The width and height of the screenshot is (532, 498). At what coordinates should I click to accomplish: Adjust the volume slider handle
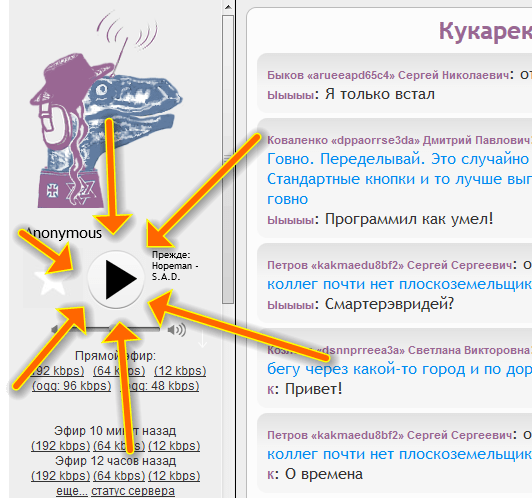(x=114, y=328)
